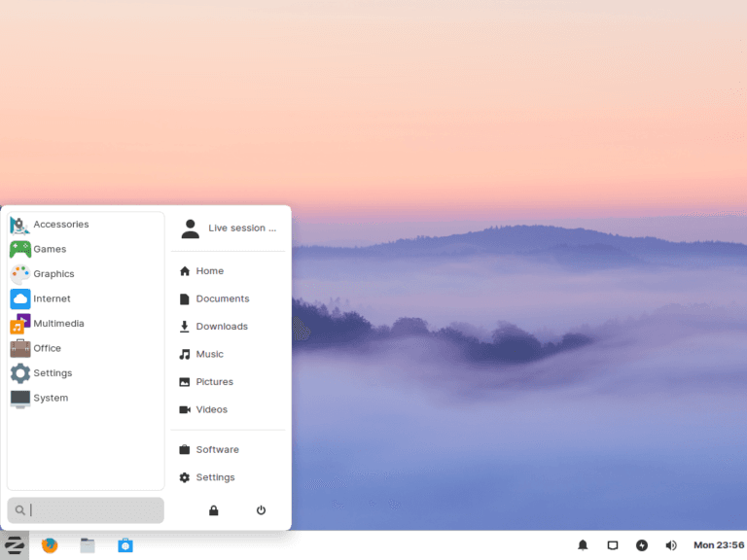The height and width of the screenshot is (560, 747).
Task: Click the volume speaker tray icon
Action: tap(671, 545)
